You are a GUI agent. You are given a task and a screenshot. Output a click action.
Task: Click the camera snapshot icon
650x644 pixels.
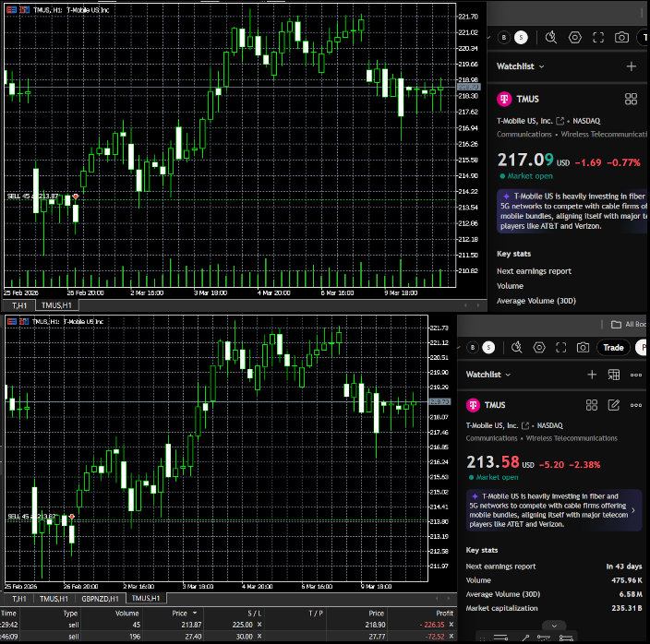[621, 37]
